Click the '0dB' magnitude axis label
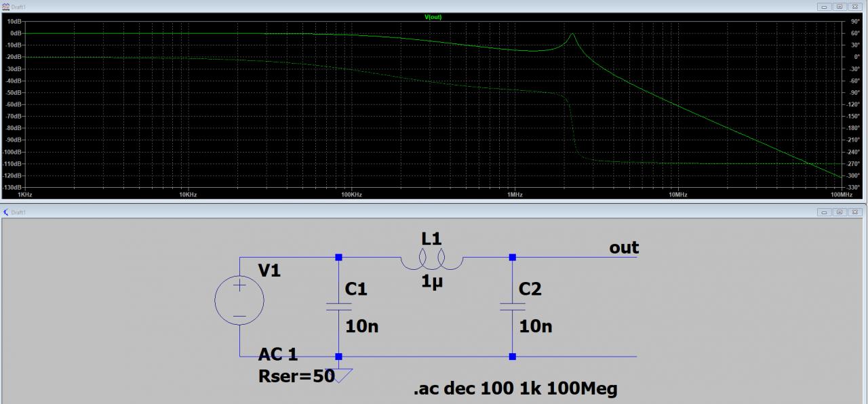Image resolution: width=868 pixels, height=404 pixels. tap(15, 33)
